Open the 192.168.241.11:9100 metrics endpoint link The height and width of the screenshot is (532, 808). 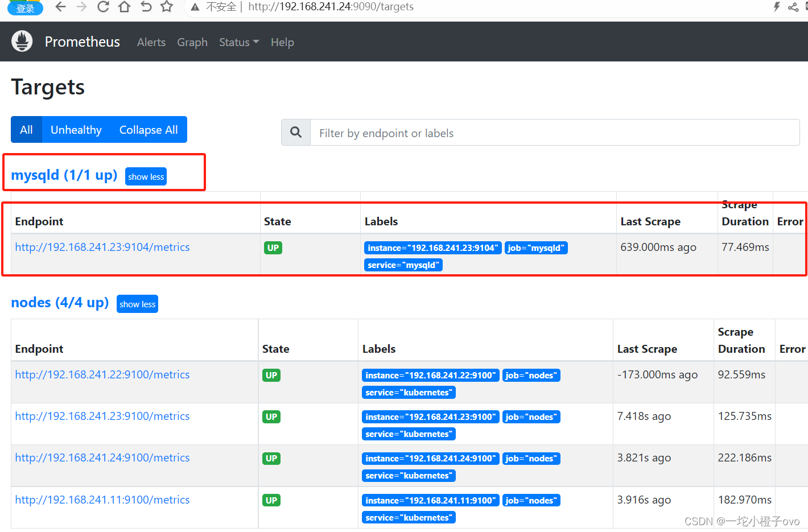tap(102, 500)
